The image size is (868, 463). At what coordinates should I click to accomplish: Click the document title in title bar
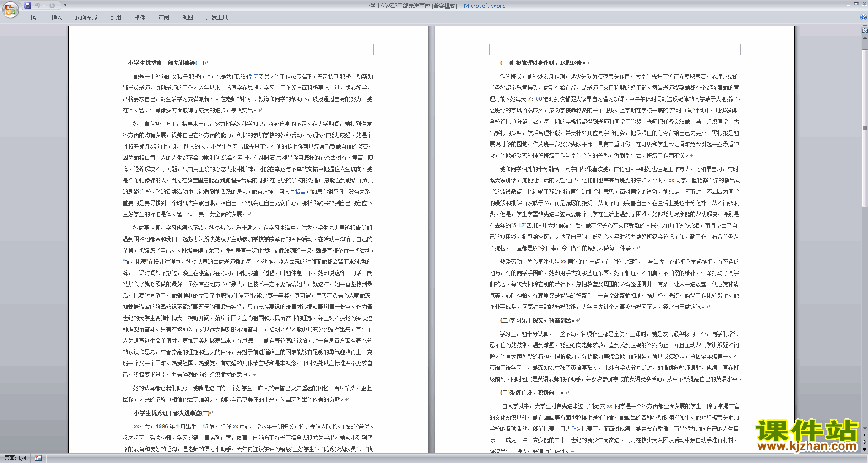(435, 6)
